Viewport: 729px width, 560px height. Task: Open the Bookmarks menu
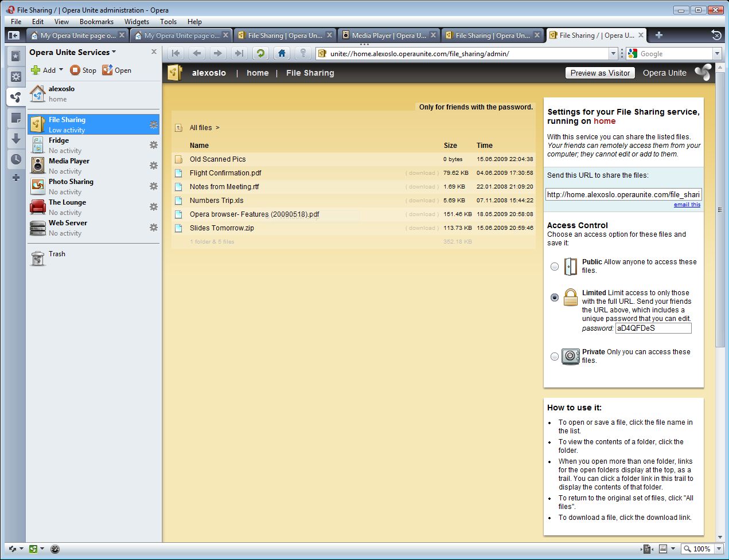[x=96, y=22]
